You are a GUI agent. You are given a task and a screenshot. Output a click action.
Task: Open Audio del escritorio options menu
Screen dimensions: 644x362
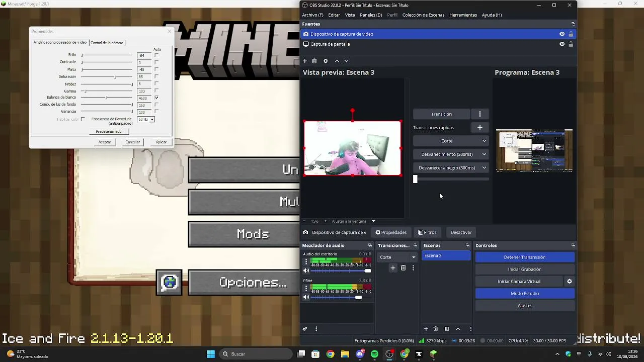click(306, 261)
